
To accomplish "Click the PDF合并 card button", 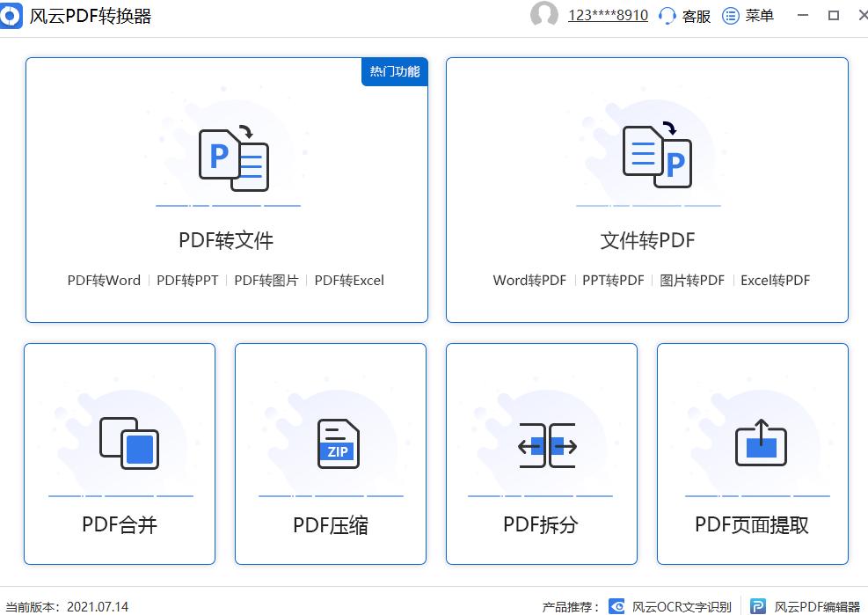I will [119, 453].
